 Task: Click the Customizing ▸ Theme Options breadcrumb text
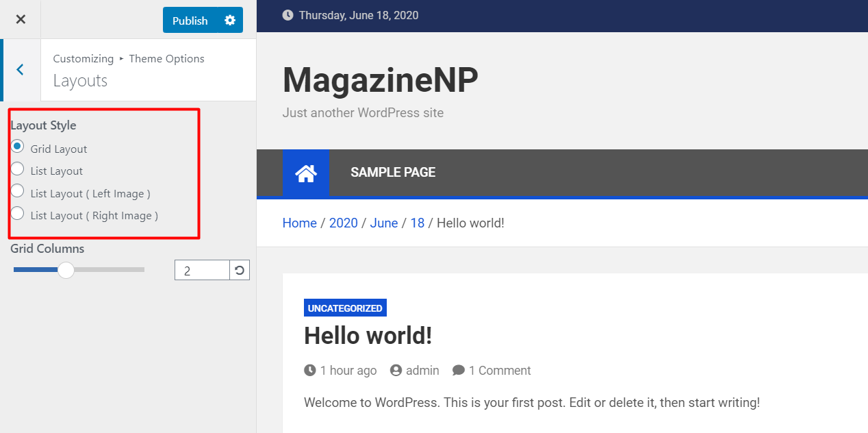pos(129,58)
